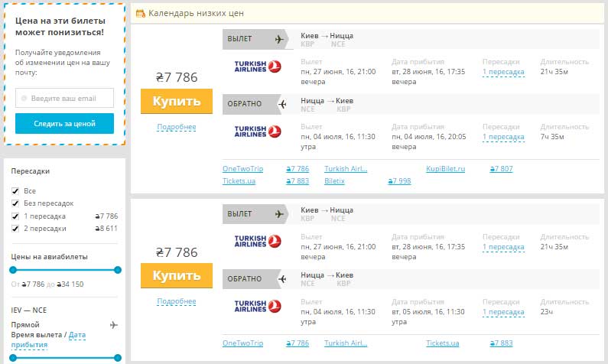This screenshot has width=608, height=364.
Task: Click the return plane icon in first ОБРАТНО header
Action: (281, 103)
